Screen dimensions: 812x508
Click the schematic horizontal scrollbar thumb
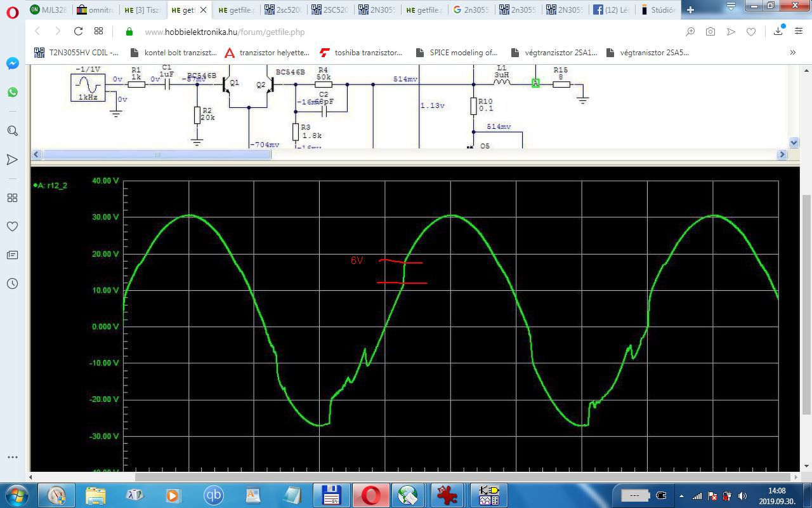pos(156,154)
